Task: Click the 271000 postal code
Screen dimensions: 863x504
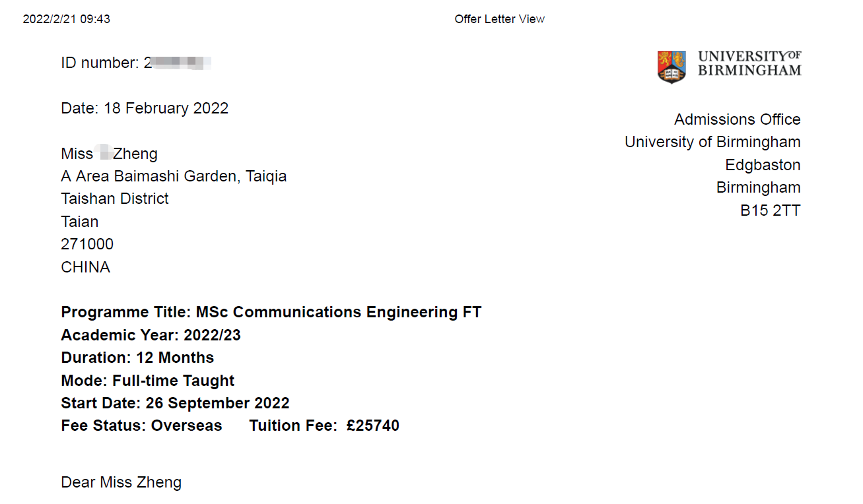Action: click(x=87, y=244)
